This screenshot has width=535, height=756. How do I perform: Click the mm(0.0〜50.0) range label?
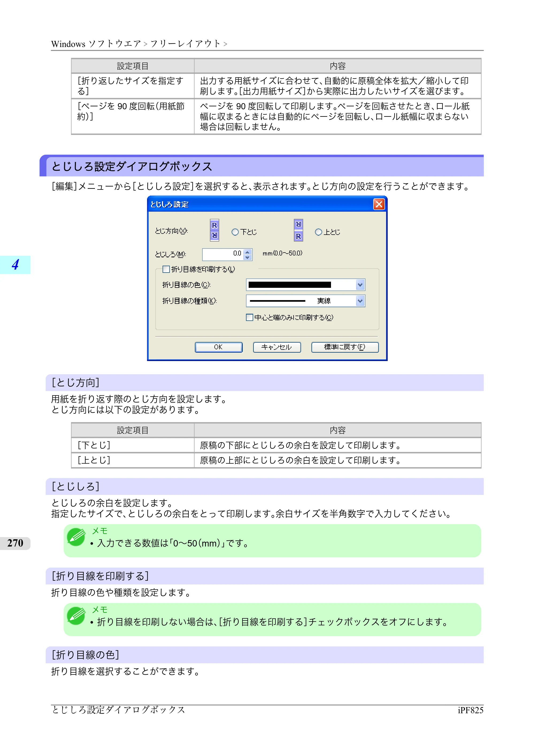tap(282, 253)
